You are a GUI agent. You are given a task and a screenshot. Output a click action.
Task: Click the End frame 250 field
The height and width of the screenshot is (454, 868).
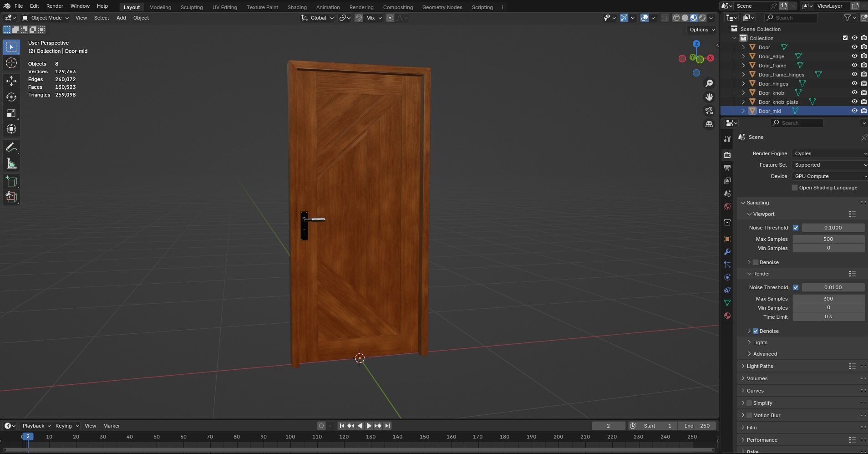[x=696, y=426]
